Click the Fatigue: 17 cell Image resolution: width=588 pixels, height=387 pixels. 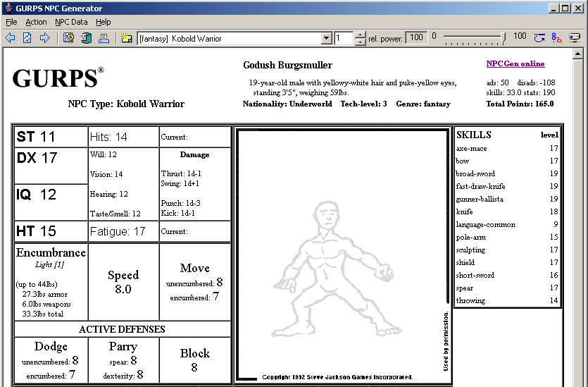click(x=123, y=231)
